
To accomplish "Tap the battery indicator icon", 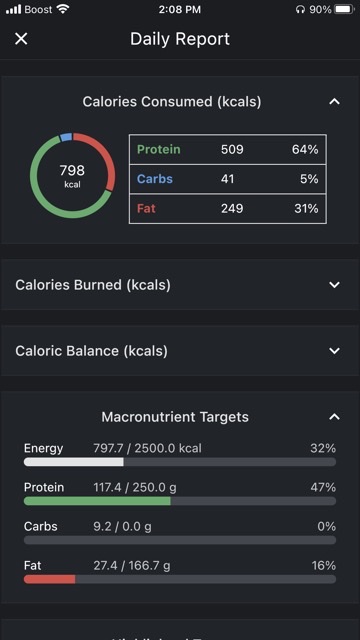I will pos(344,9).
